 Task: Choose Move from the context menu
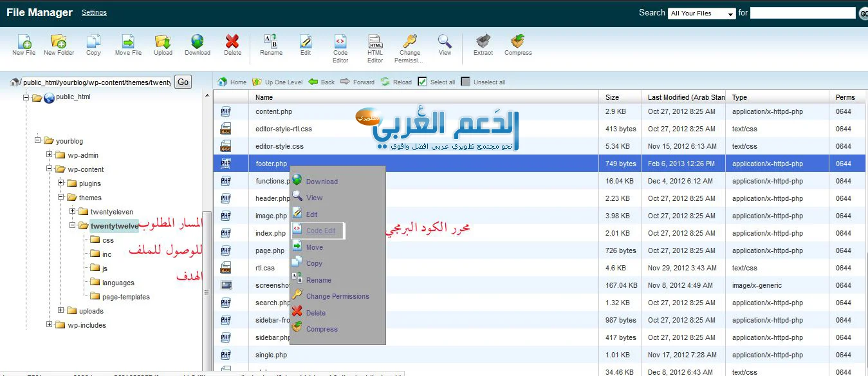click(315, 247)
